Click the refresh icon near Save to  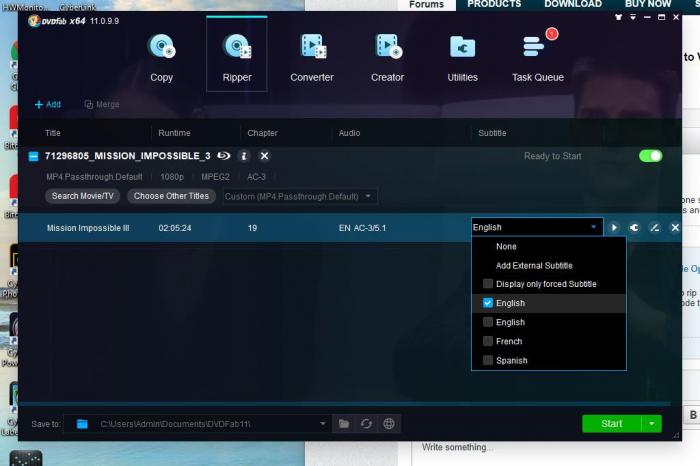point(366,424)
